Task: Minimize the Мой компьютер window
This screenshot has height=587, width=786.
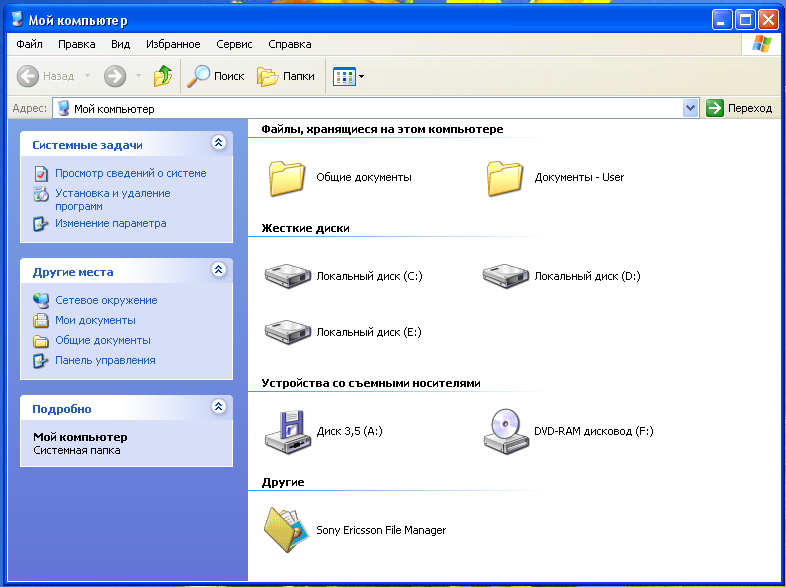Action: 722,20
